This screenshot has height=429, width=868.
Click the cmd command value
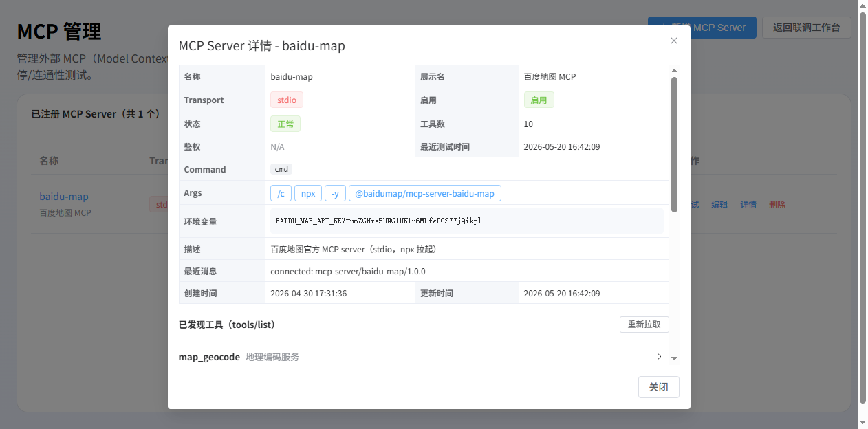click(281, 169)
